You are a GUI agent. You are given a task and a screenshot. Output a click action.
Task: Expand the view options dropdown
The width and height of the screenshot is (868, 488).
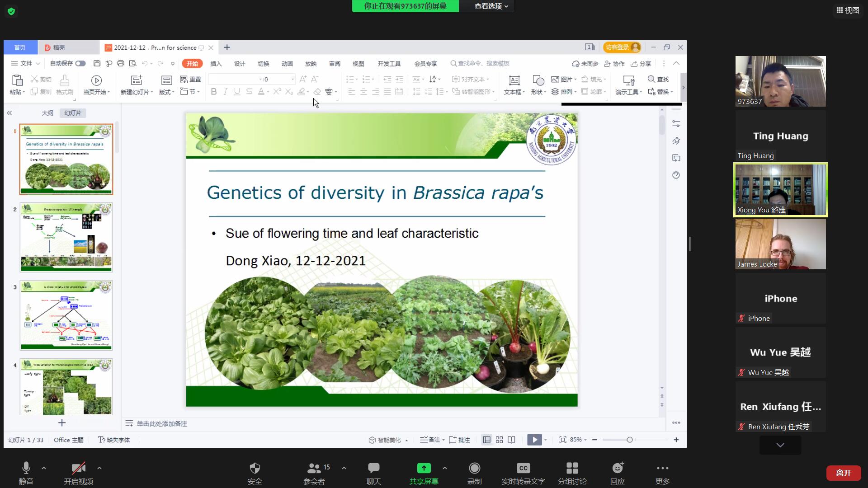tap(491, 6)
